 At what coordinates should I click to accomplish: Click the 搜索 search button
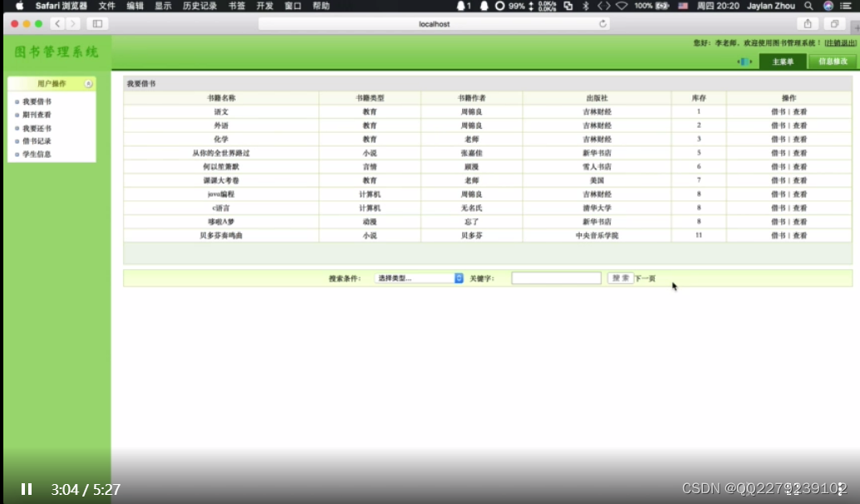[620, 278]
